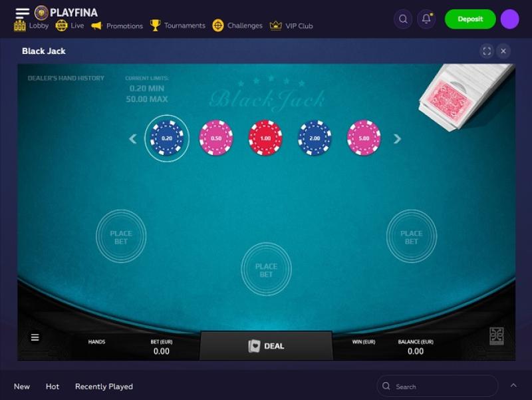Click the card deck shoe on the table

(x=465, y=96)
